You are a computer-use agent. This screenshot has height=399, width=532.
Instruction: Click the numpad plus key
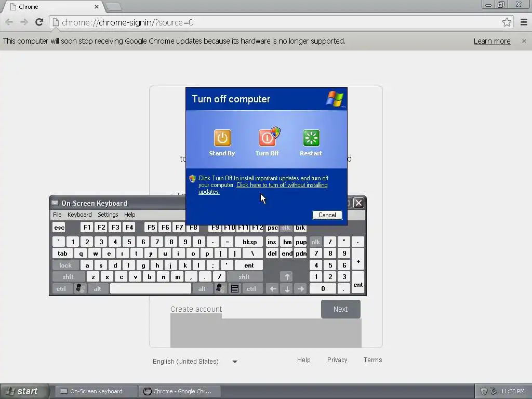point(358,259)
